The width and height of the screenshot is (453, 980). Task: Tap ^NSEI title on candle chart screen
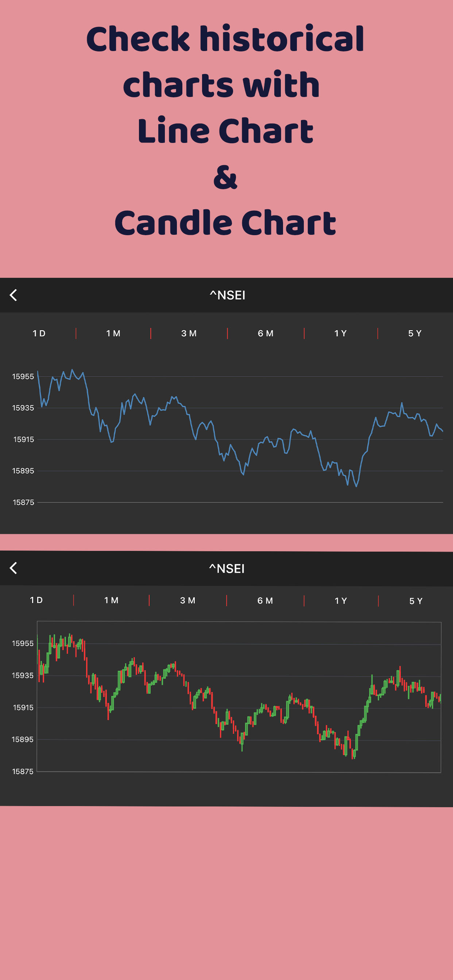click(227, 569)
